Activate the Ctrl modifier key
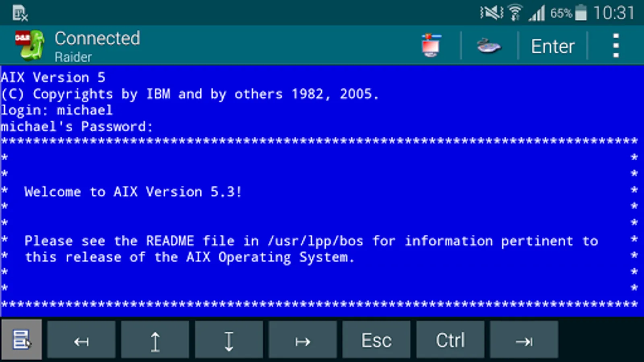The height and width of the screenshot is (362, 644). click(450, 340)
